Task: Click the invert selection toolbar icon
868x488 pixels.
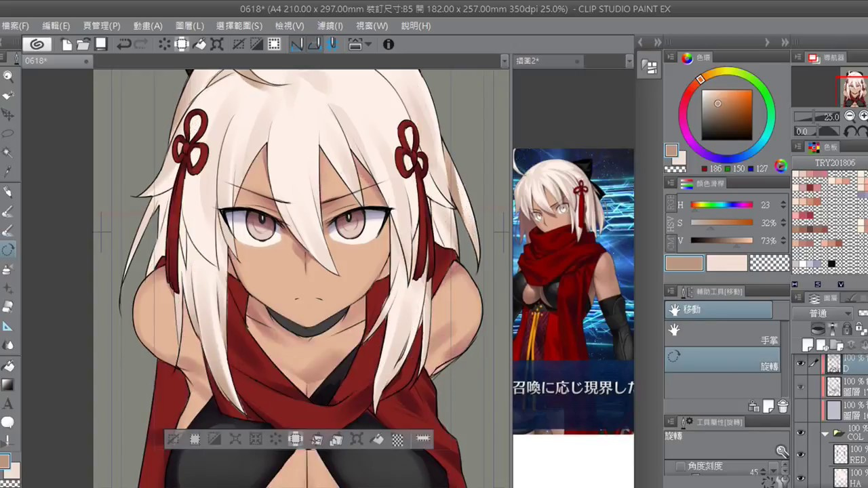Action: [x=256, y=44]
